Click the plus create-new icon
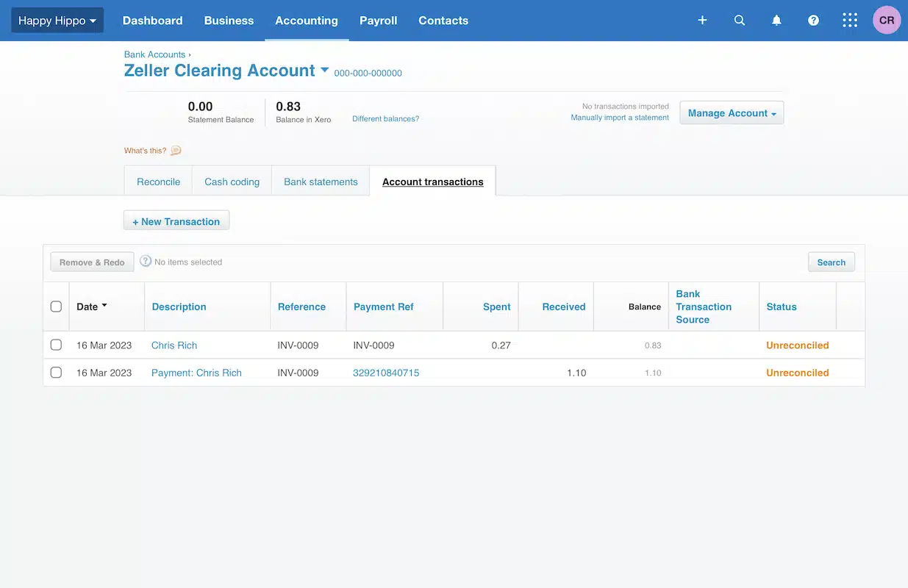Viewport: 908px width, 588px height. pos(702,21)
